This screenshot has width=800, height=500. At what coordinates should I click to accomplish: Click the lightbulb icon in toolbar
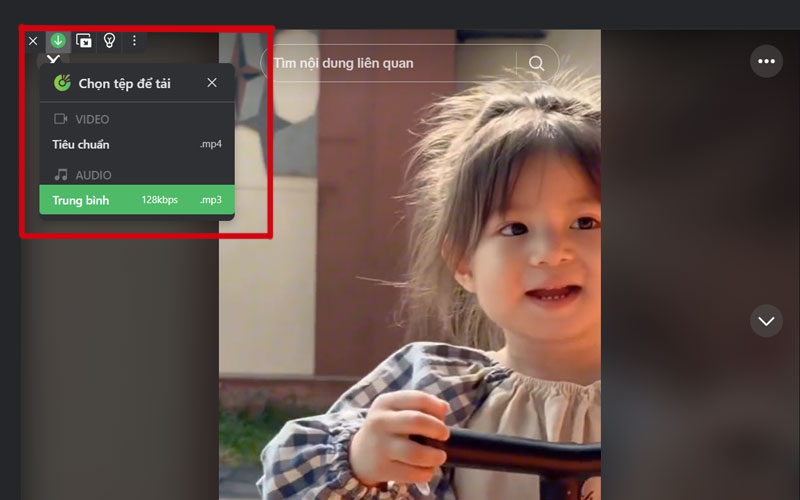coord(110,41)
